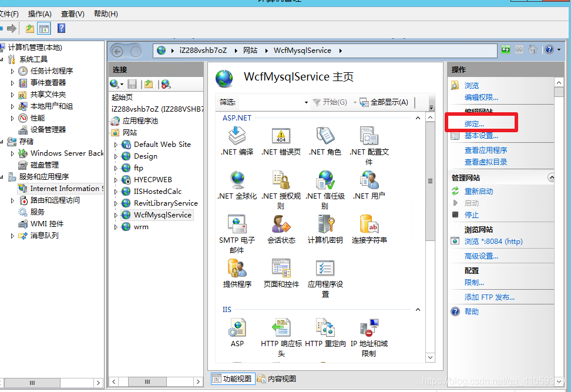571x392 pixels.
Task: Expand the Default Web Site node
Action: [116, 145]
